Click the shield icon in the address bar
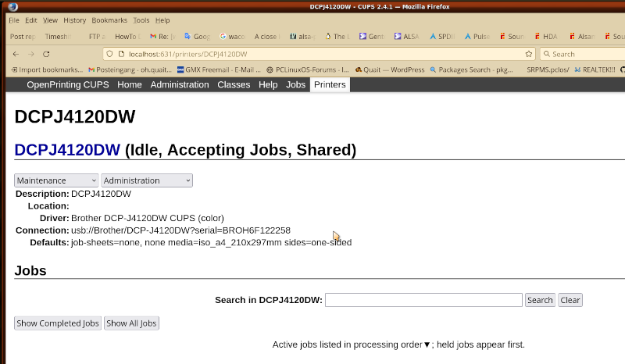This screenshot has width=625, height=364. tap(110, 54)
